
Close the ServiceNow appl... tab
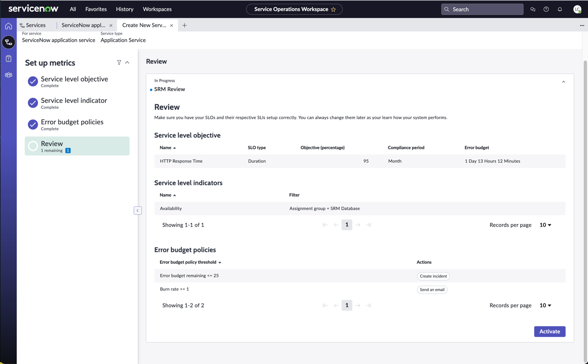(x=111, y=25)
